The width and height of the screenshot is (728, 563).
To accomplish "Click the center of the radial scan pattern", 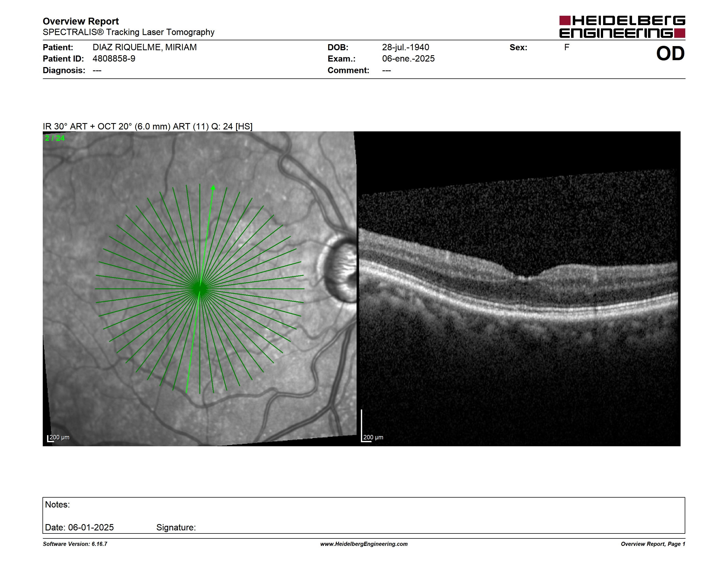I will [x=200, y=288].
